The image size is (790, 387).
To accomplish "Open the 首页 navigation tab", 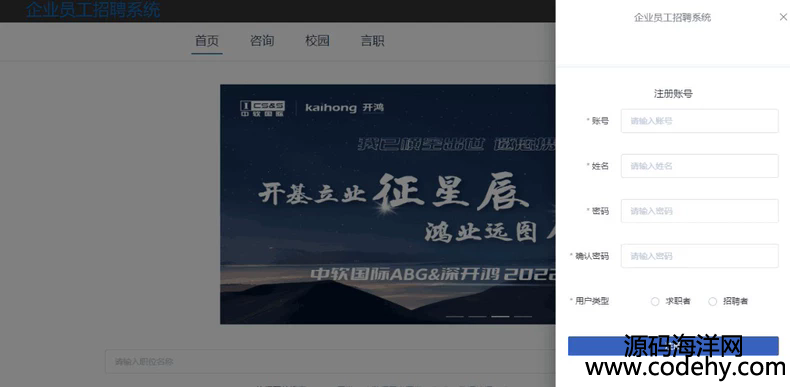I will click(x=207, y=41).
